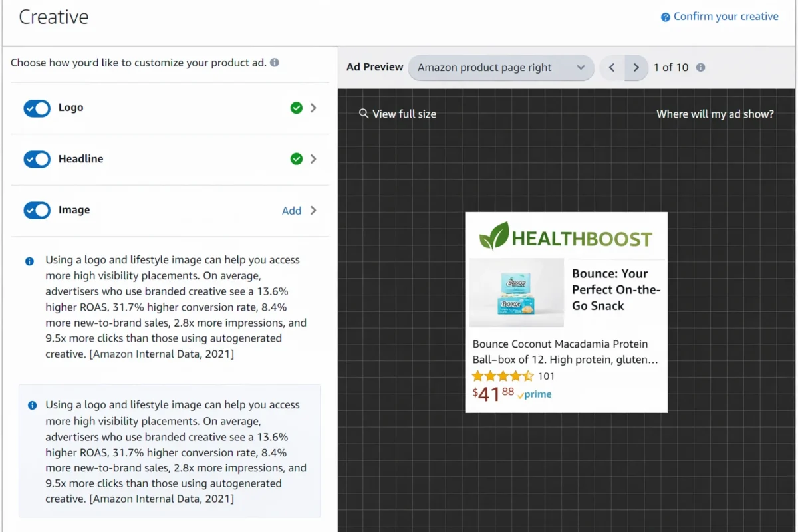Switch off the Image toggle
The image size is (798, 532).
[37, 211]
